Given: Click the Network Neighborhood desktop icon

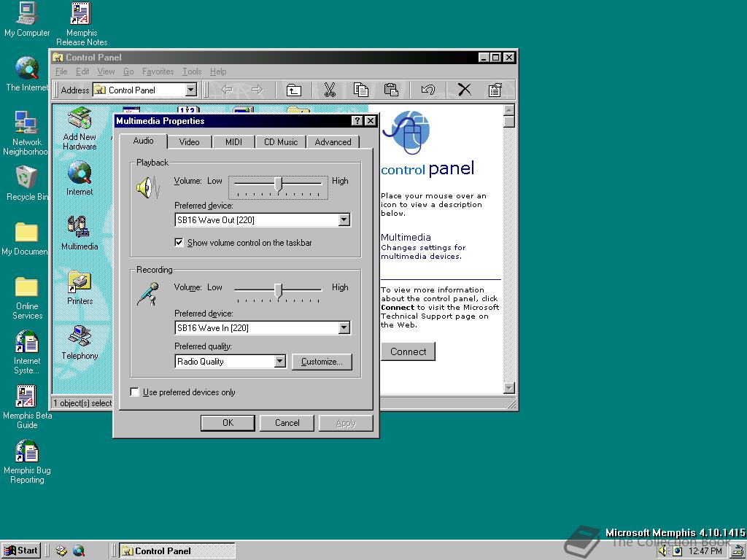Looking at the screenshot, I should coord(26,133).
